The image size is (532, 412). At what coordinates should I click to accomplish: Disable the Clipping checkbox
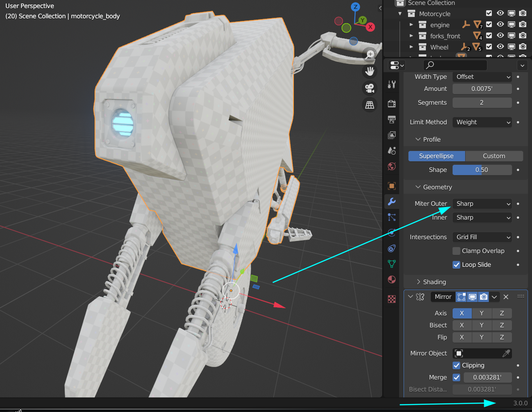456,366
